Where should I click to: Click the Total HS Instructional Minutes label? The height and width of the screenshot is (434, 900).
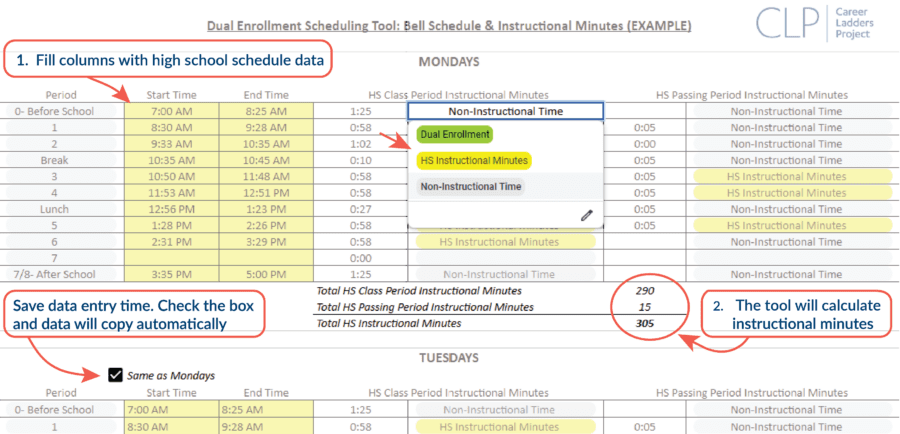tap(389, 324)
